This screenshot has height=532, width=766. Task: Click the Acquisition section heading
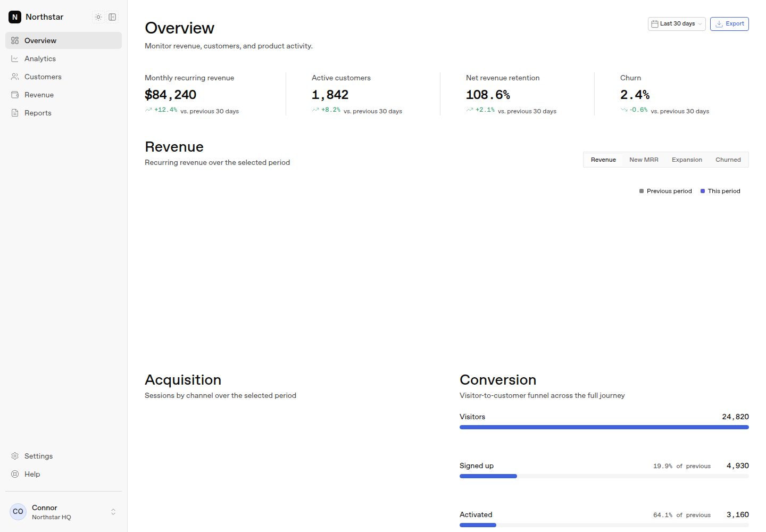coord(183,380)
